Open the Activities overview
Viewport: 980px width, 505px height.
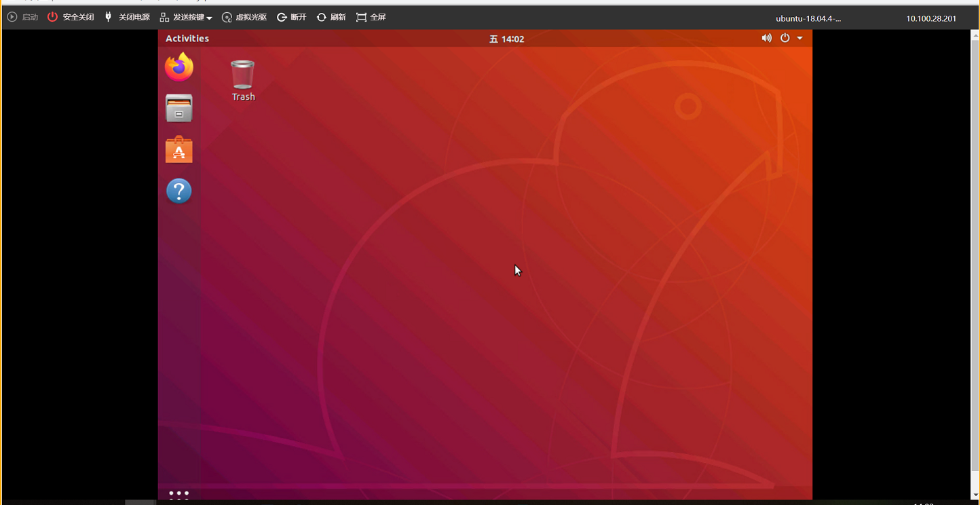pos(187,39)
